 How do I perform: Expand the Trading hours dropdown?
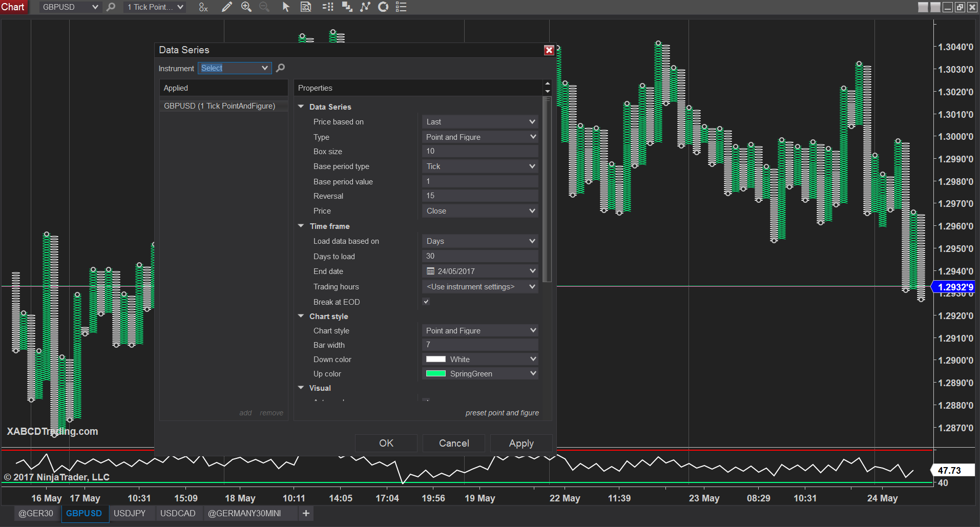tap(479, 287)
